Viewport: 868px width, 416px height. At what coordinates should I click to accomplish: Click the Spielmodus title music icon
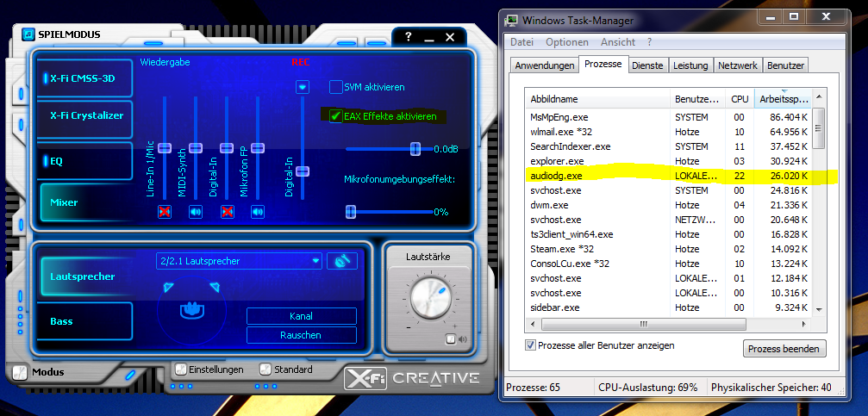(28, 34)
